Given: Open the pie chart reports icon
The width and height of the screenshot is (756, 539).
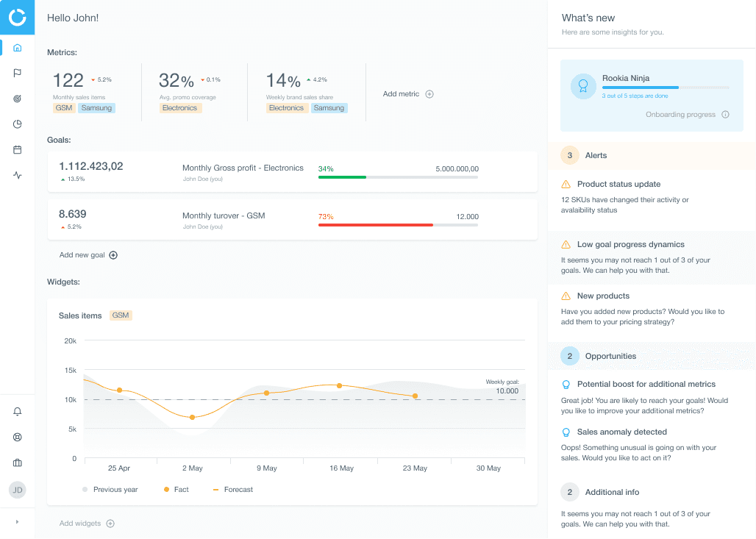Looking at the screenshot, I should pyautogui.click(x=18, y=124).
